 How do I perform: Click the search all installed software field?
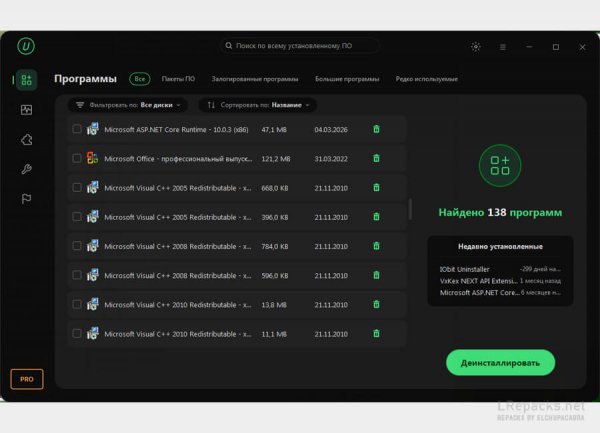click(299, 46)
